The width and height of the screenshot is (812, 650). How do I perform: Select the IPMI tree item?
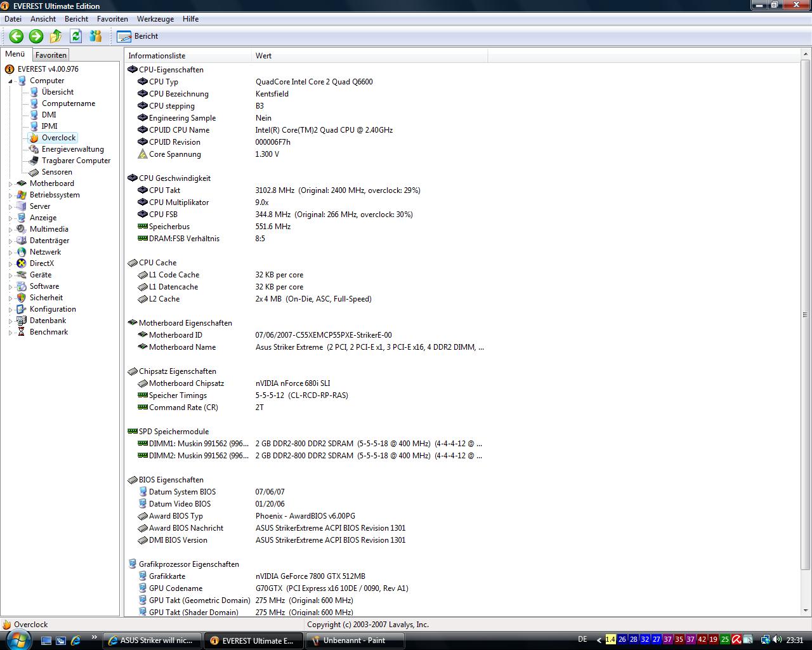tap(49, 126)
